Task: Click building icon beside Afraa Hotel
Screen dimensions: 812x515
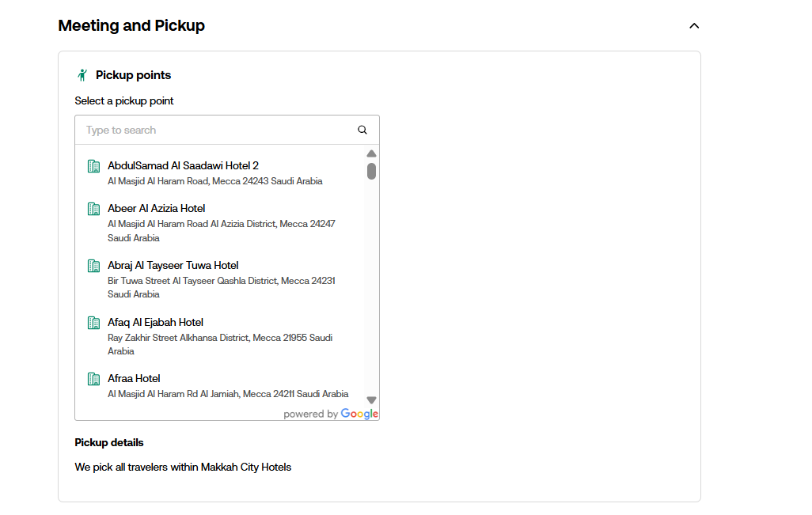Action: [93, 379]
